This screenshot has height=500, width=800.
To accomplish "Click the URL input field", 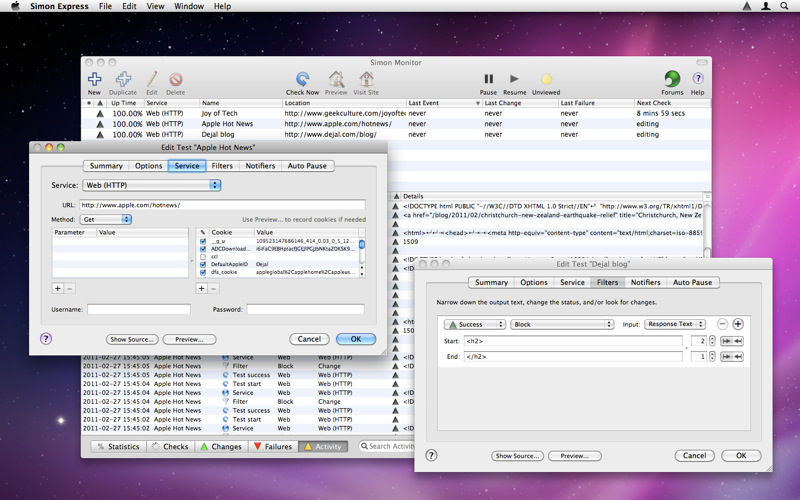I will click(x=222, y=205).
